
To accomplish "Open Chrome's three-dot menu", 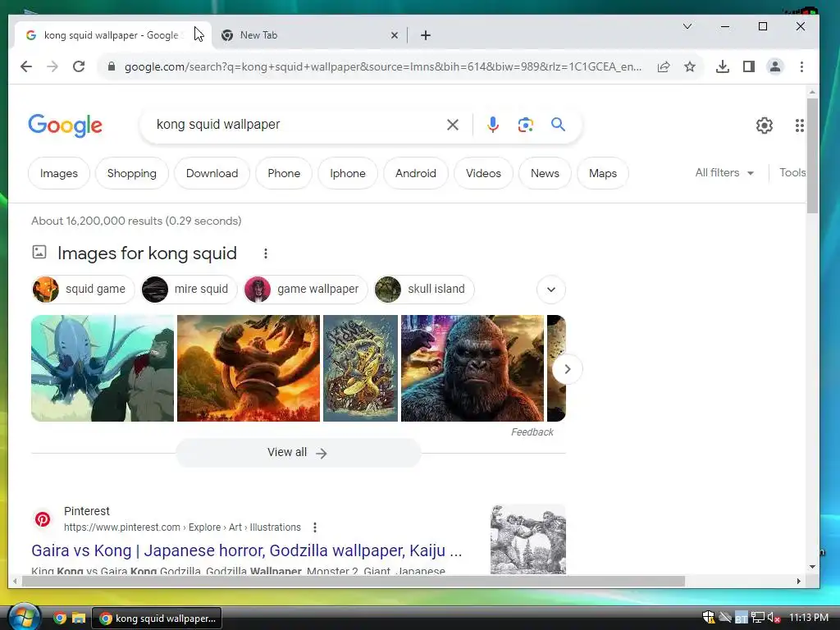I will point(801,66).
